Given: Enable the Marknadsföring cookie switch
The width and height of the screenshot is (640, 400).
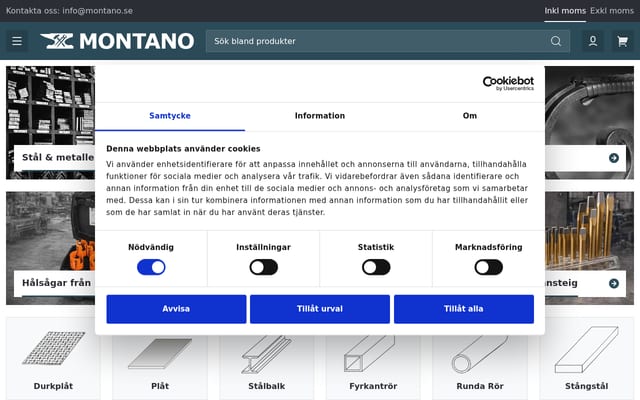Looking at the screenshot, I should (489, 267).
